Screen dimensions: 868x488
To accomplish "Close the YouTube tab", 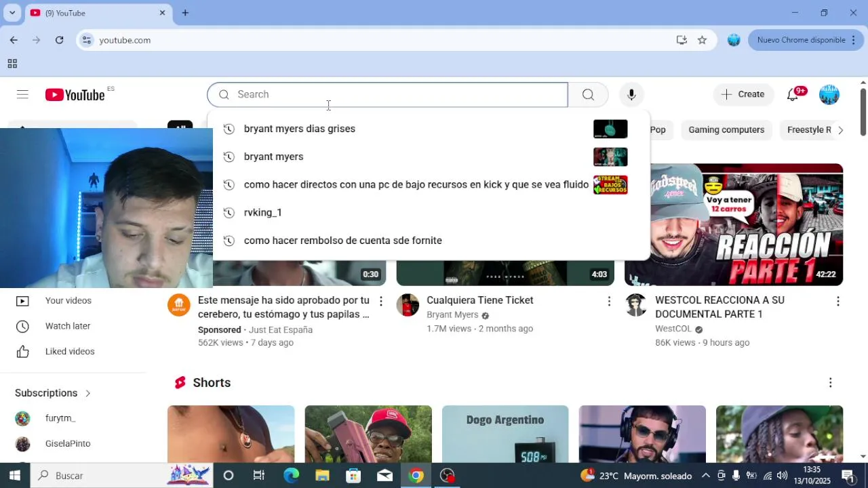I will pos(162,12).
